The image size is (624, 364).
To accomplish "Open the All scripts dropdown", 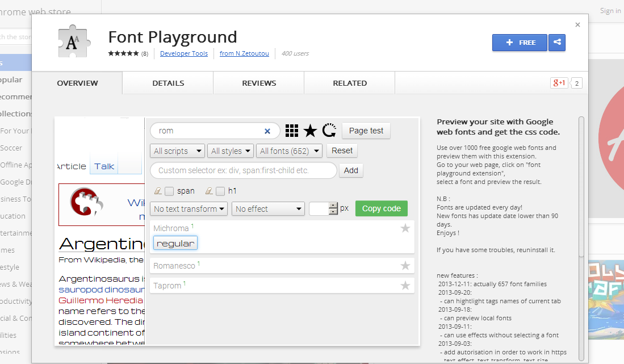I will (x=177, y=150).
